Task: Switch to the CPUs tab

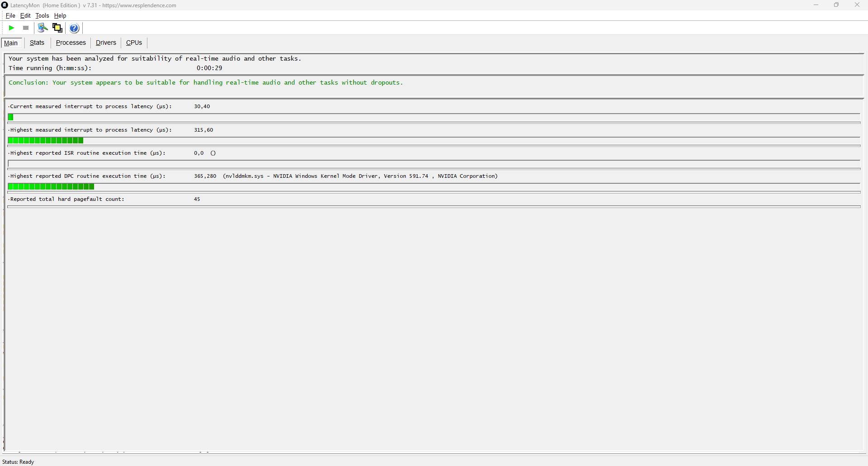Action: click(x=134, y=43)
